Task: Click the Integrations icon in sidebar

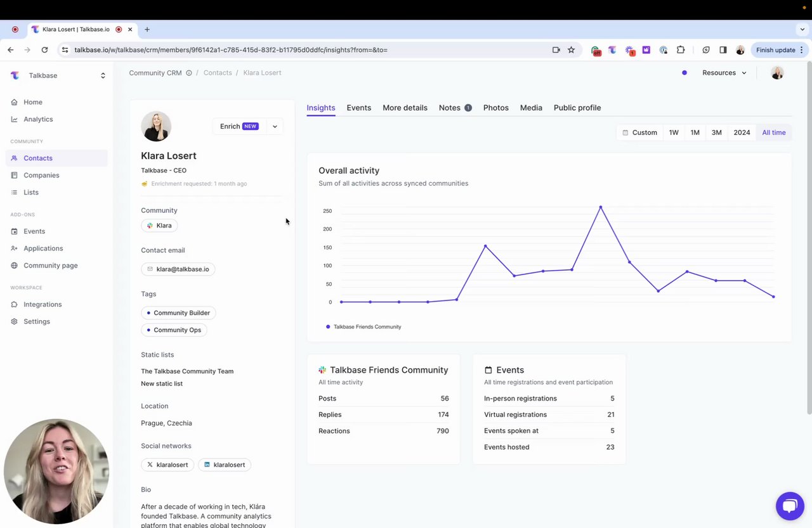Action: coord(15,304)
